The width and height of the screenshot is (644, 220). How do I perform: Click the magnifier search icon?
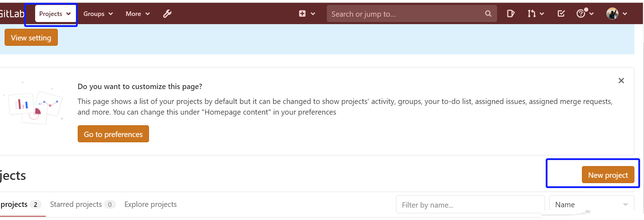point(488,14)
